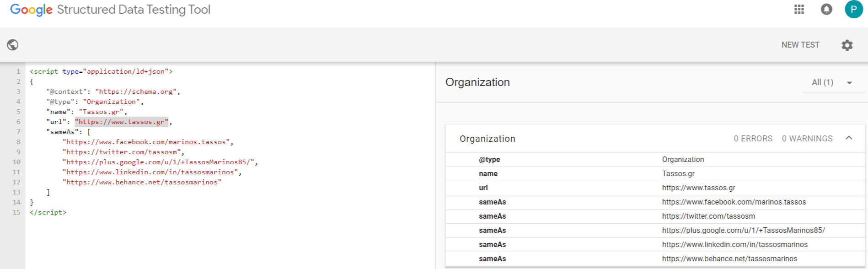Click the Google logo
This screenshot has width=868, height=269.
[x=31, y=10]
